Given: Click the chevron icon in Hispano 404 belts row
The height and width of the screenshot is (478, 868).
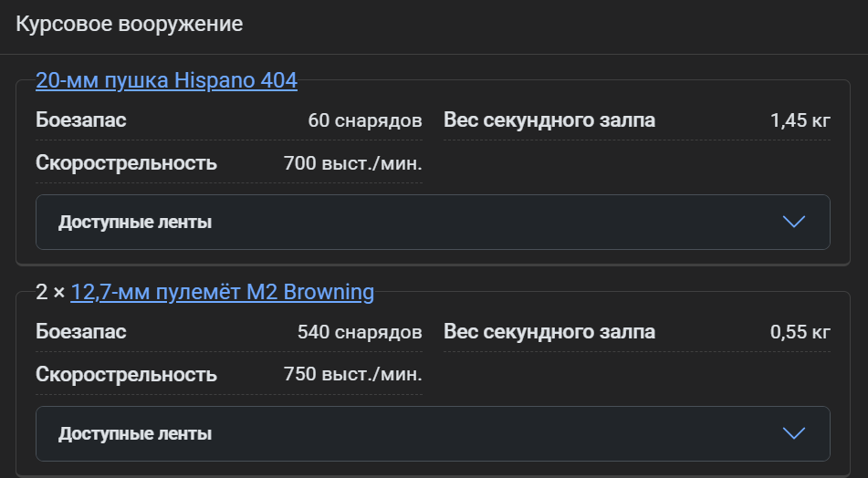Looking at the screenshot, I should coord(794,222).
